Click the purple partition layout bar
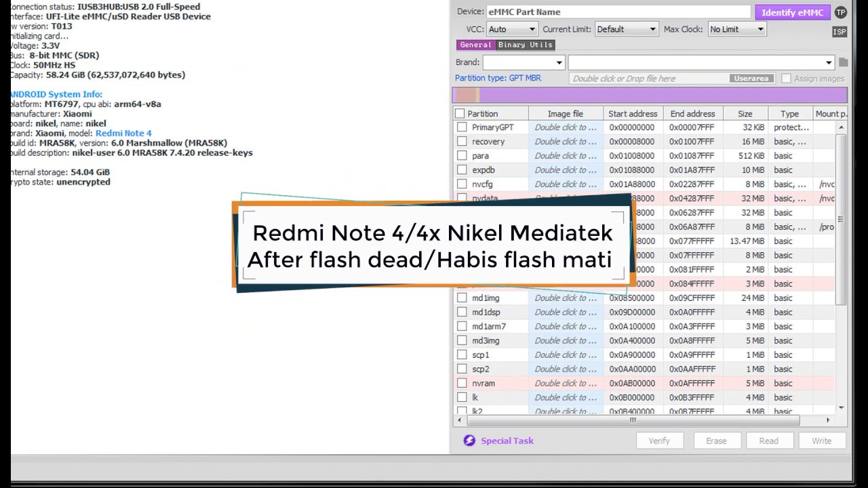Screen dimensions: 868x488 650,95
